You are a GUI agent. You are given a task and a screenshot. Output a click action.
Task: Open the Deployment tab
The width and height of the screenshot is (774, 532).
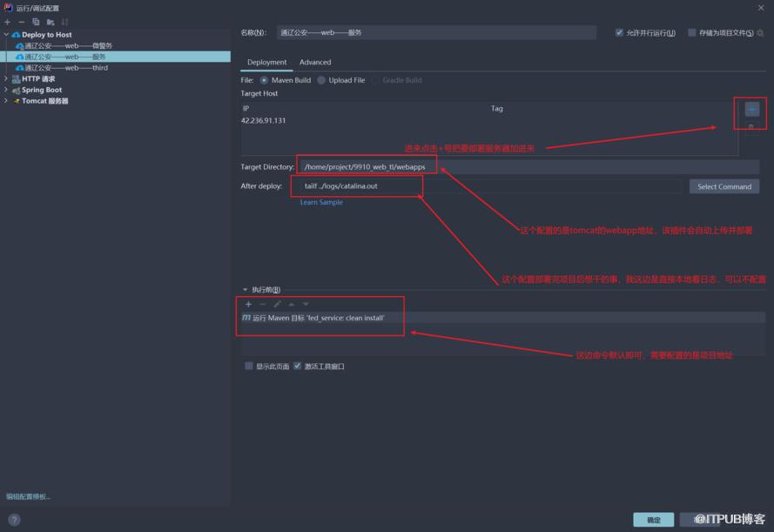[266, 62]
